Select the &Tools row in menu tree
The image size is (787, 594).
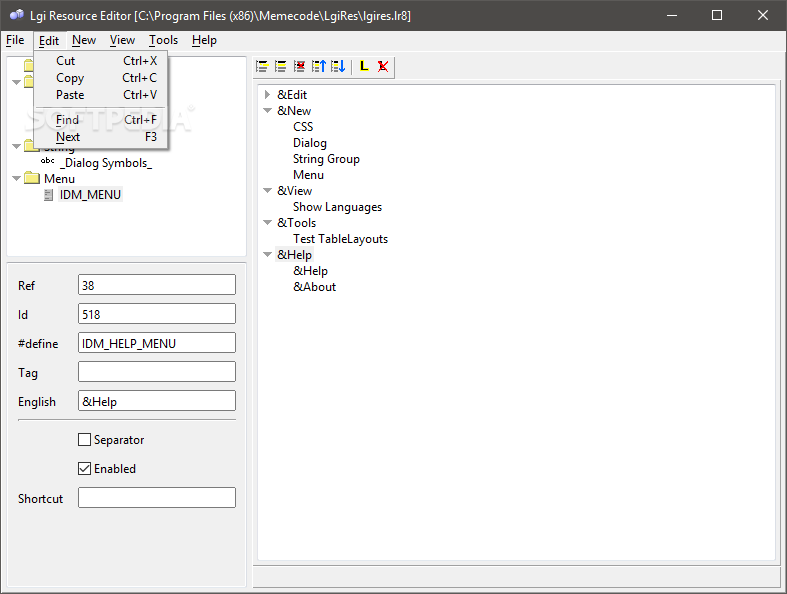point(297,222)
